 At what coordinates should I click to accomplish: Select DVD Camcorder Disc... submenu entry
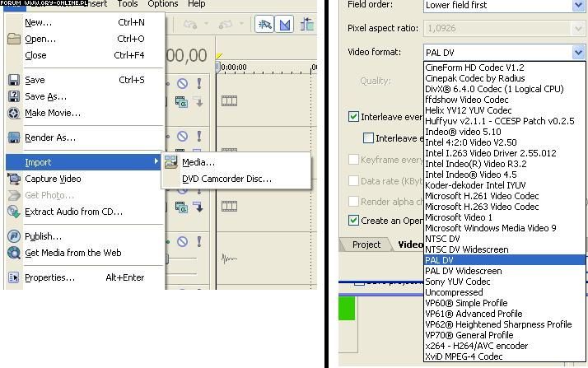click(236, 179)
